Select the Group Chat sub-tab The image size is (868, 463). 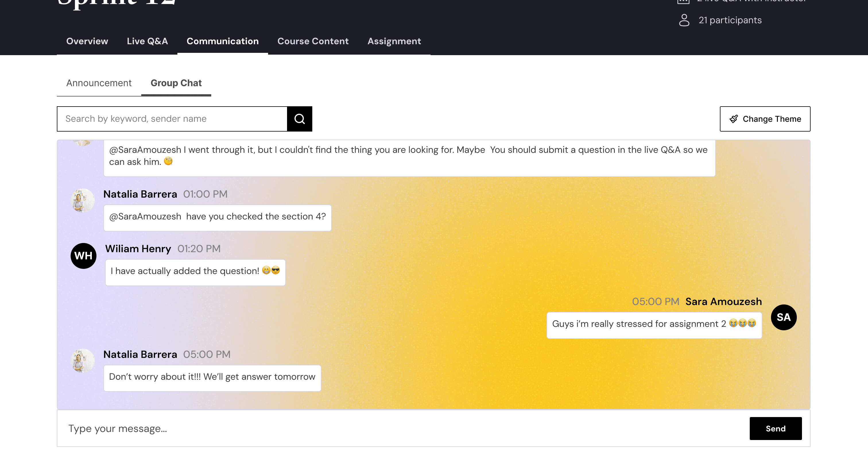(x=176, y=83)
